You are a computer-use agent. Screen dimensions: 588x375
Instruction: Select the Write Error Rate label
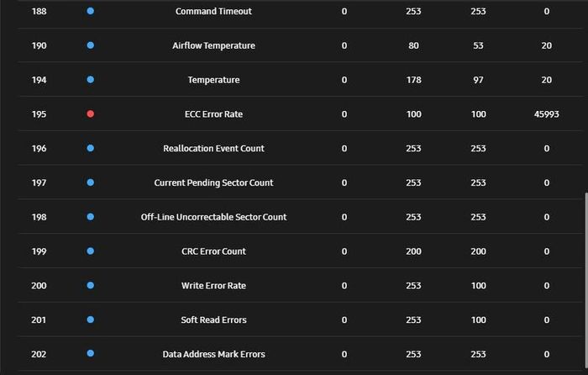coord(213,286)
